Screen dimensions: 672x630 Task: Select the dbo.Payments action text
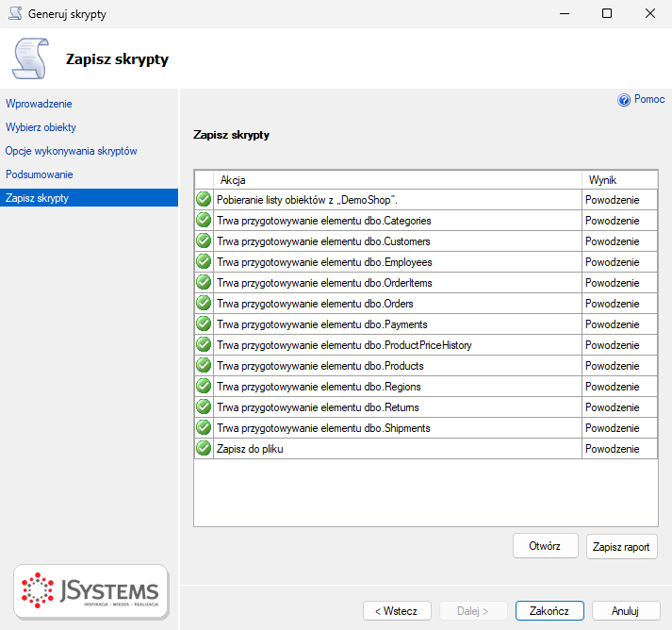click(321, 324)
